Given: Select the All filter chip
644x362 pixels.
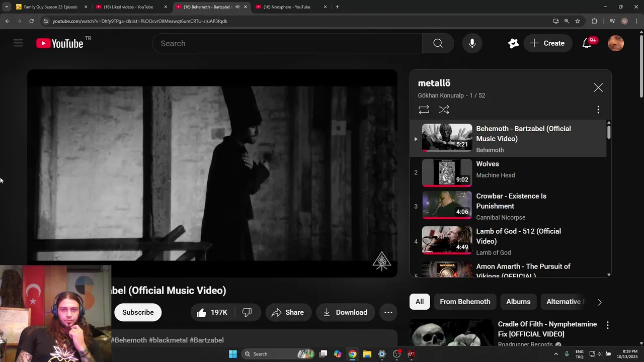Looking at the screenshot, I should click(x=420, y=302).
